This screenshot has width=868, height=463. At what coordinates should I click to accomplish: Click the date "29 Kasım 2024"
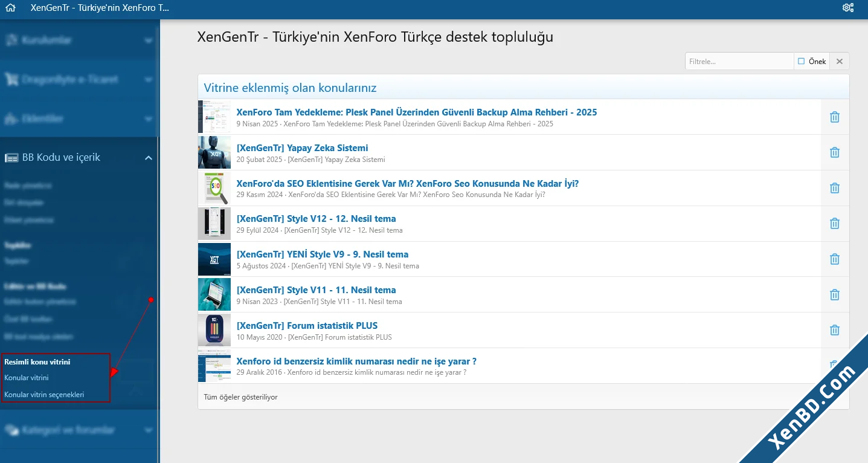coord(260,195)
